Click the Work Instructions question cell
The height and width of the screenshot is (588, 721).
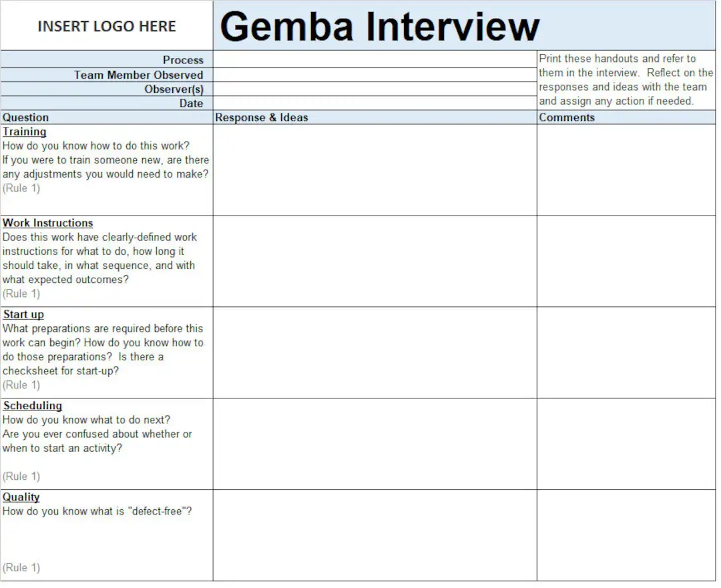pyautogui.click(x=107, y=261)
